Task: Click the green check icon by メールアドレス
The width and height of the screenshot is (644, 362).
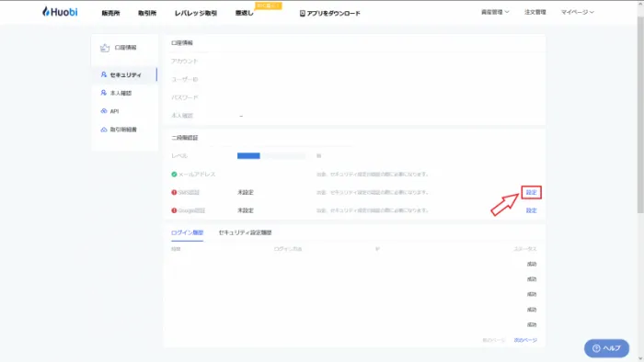Action: tap(174, 175)
